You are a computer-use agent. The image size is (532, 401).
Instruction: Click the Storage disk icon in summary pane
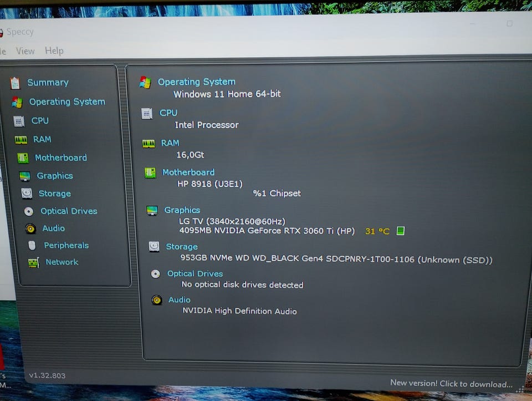click(154, 246)
